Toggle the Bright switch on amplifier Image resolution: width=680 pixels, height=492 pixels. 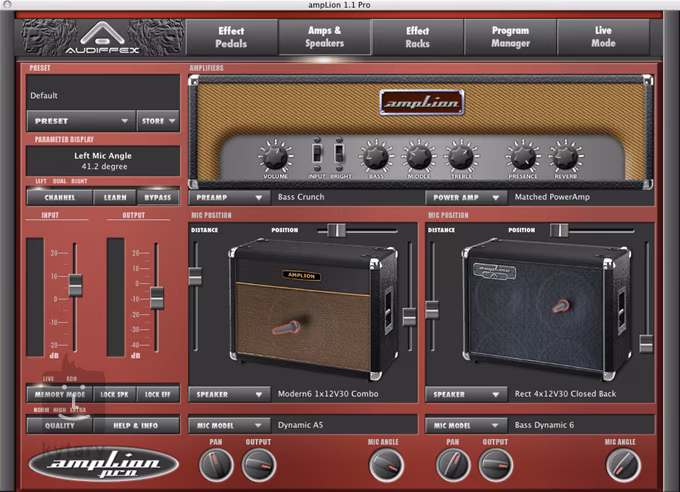(339, 155)
